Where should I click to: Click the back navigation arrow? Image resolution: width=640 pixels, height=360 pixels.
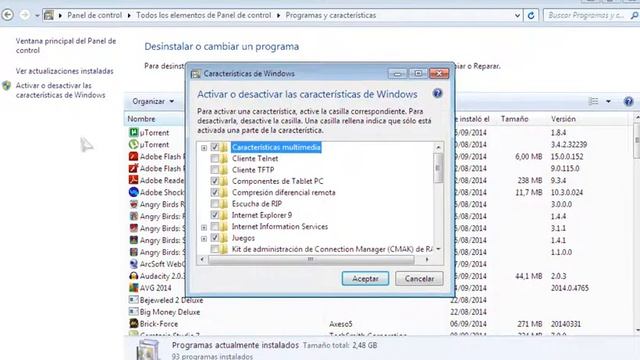pos(8,15)
